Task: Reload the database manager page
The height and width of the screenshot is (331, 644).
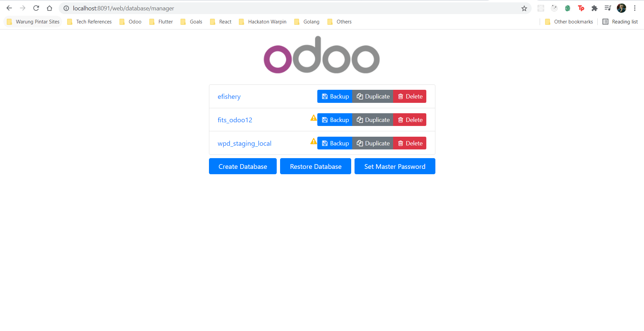Action: click(36, 8)
